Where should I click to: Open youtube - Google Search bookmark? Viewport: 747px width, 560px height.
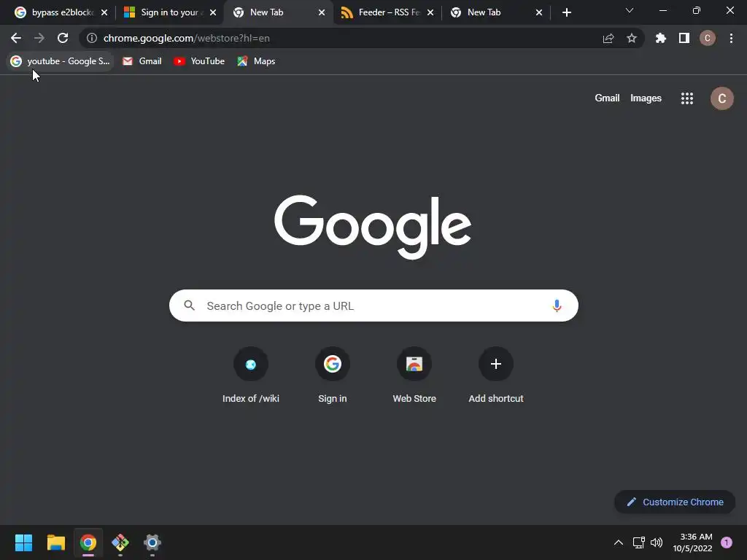(x=60, y=61)
